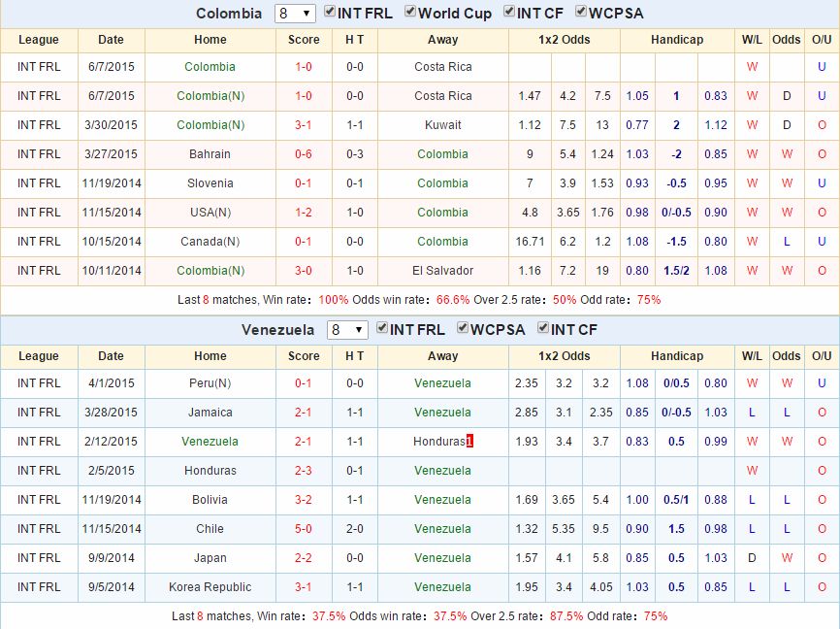The image size is (840, 629).
Task: Open the Slovenia team link
Action: [x=210, y=183]
